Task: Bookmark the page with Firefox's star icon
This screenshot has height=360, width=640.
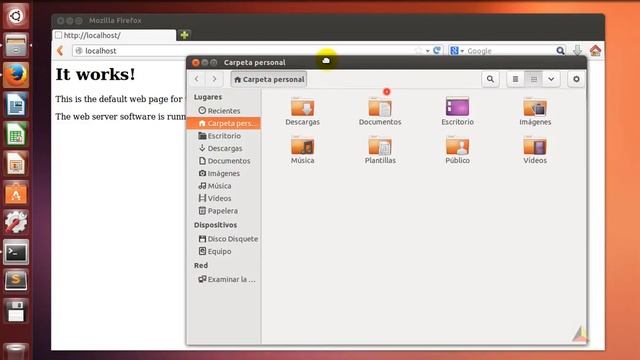Action: pos(418,51)
